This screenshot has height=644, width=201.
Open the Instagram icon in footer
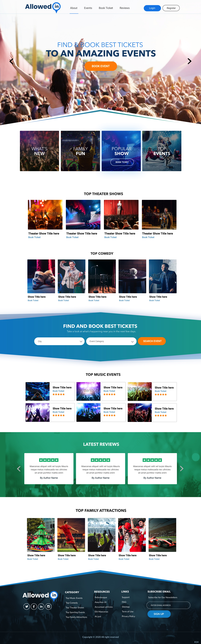coord(49,606)
